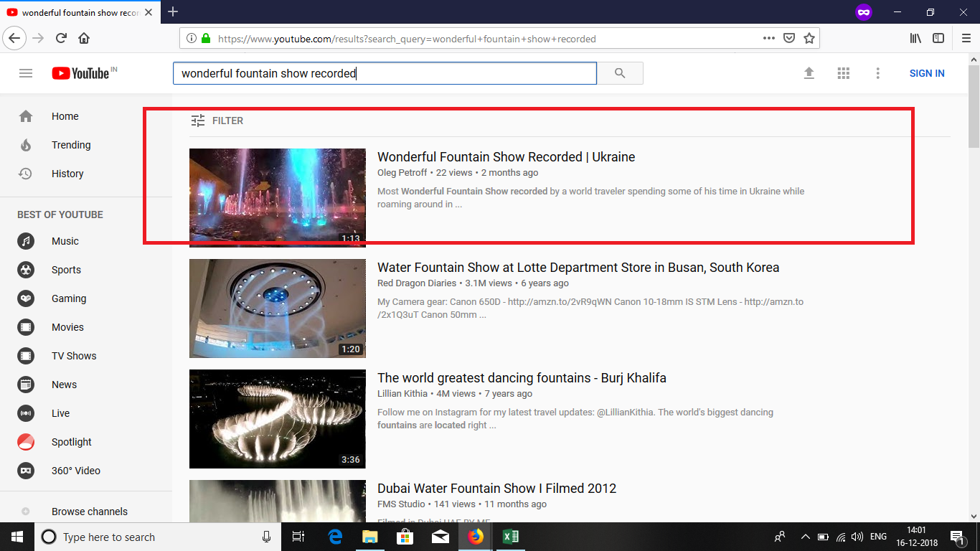Open the YouTube apps grid
The image size is (980, 551).
(843, 73)
